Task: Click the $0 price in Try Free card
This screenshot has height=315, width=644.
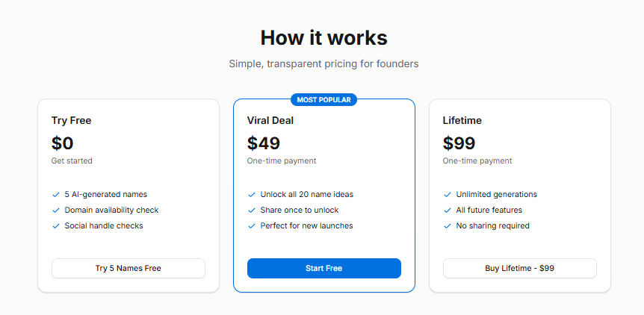Action: point(63,143)
